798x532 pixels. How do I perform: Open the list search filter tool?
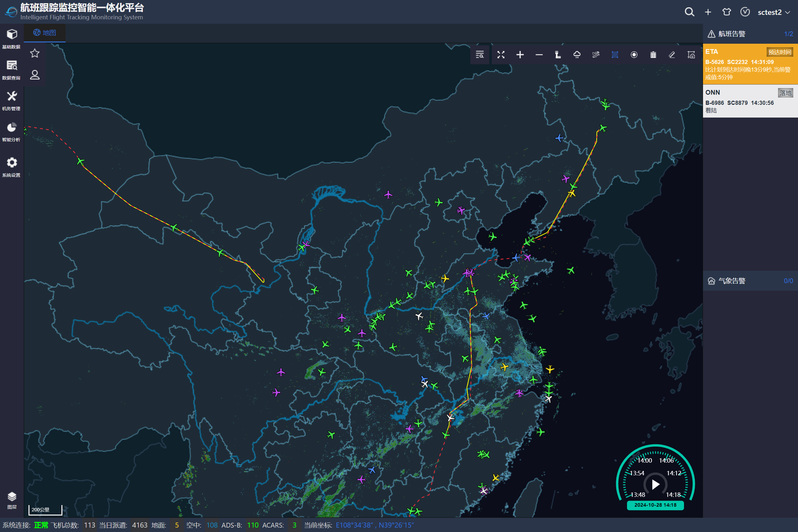click(480, 54)
